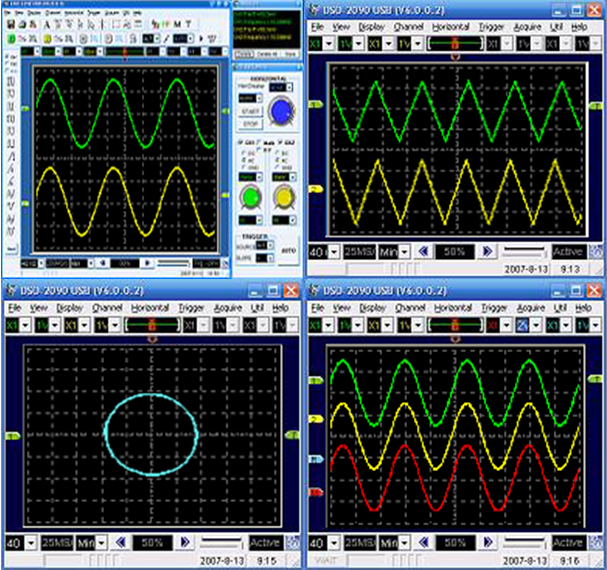Click the Active button in the ellipse window

[x=265, y=543]
